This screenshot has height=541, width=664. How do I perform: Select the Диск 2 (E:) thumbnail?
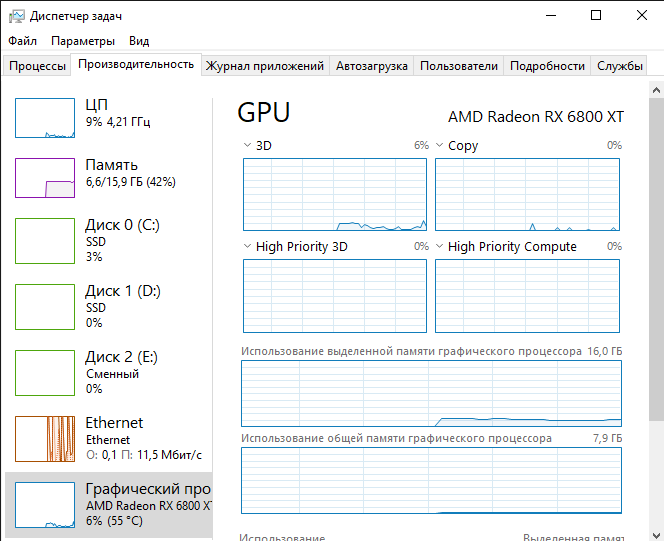click(45, 373)
